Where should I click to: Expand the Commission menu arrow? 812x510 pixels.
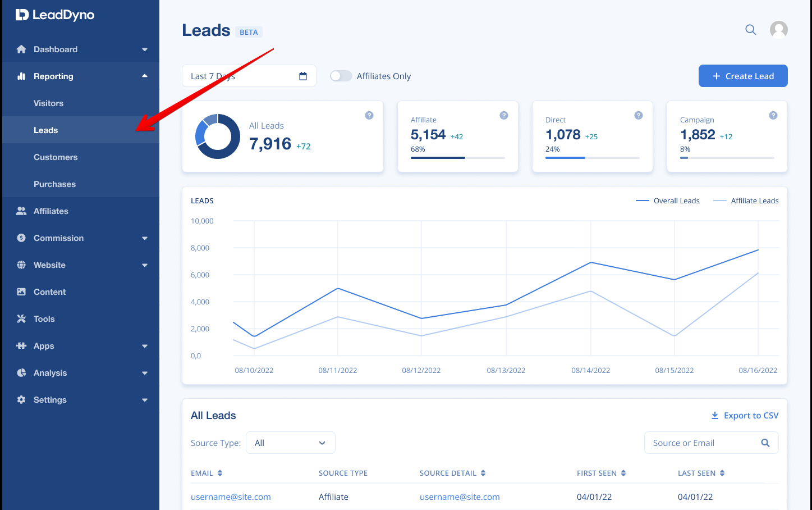point(145,238)
